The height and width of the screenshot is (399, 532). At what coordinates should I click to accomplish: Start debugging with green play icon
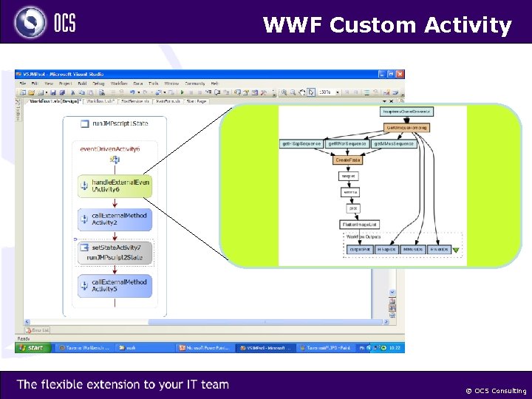[x=183, y=92]
